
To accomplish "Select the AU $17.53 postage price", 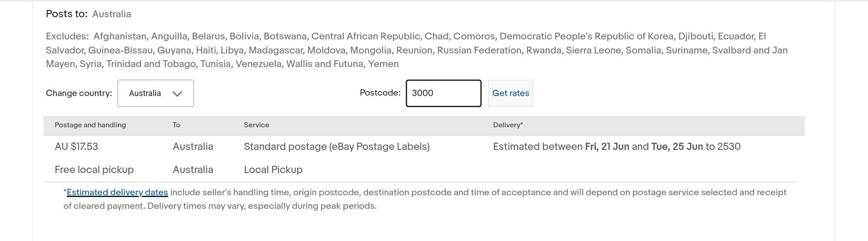I will (x=76, y=147).
